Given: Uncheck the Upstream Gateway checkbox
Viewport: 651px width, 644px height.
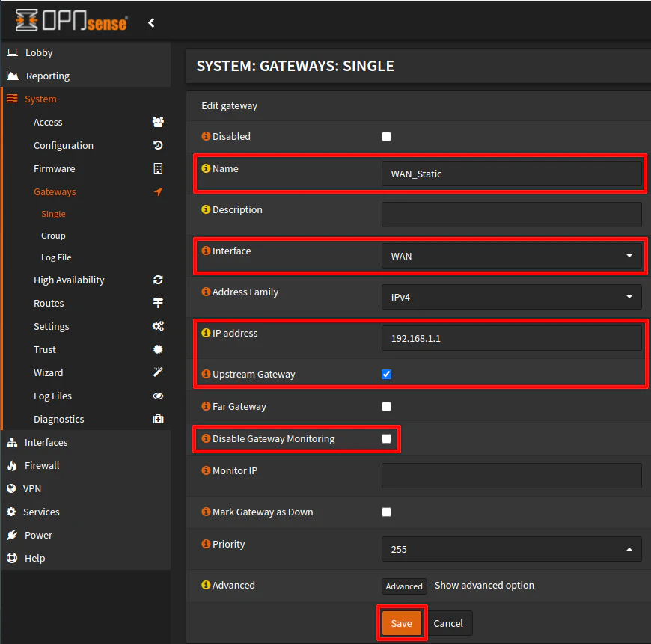Looking at the screenshot, I should tap(387, 374).
